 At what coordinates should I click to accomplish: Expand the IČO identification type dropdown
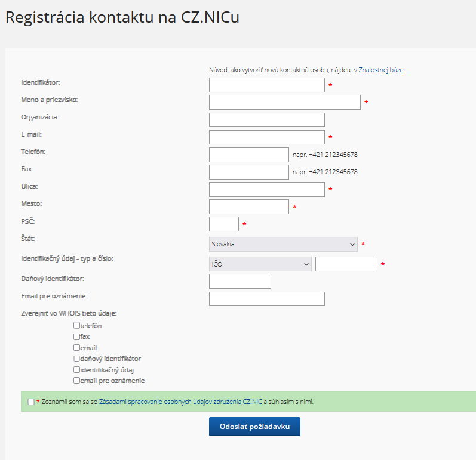pos(260,264)
